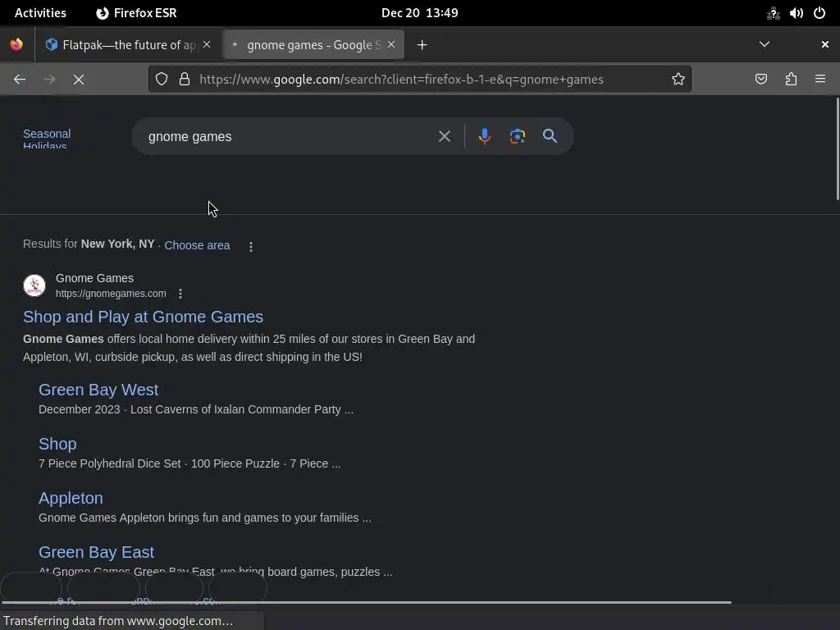Close the Flatpak tab

click(207, 44)
